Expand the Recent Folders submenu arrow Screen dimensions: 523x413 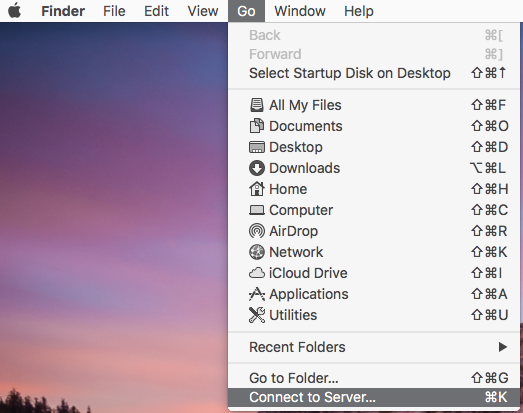pyautogui.click(x=503, y=347)
